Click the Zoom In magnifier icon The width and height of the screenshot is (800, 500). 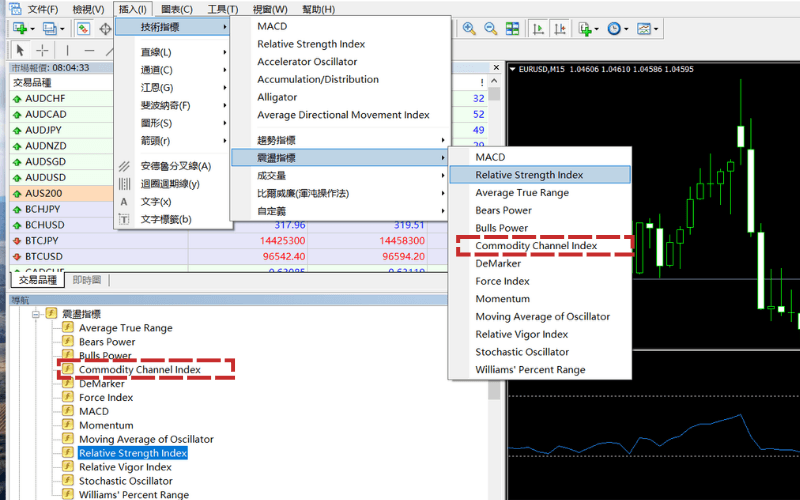[469, 29]
